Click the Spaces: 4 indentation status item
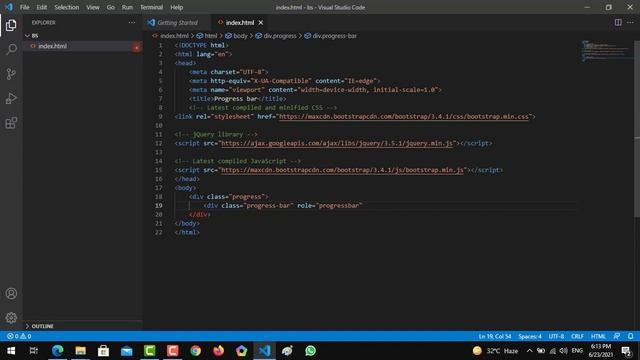 (530, 336)
